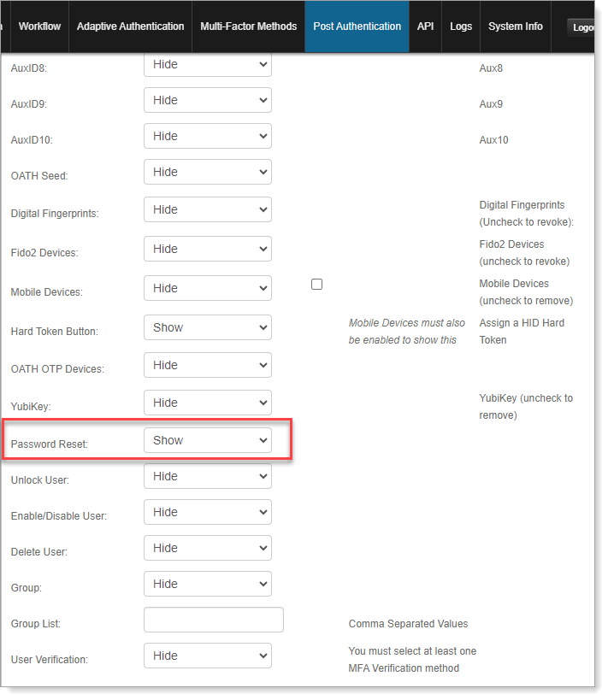Image resolution: width=608 pixels, height=700 pixels.
Task: Click the Group List text field
Action: (214, 621)
